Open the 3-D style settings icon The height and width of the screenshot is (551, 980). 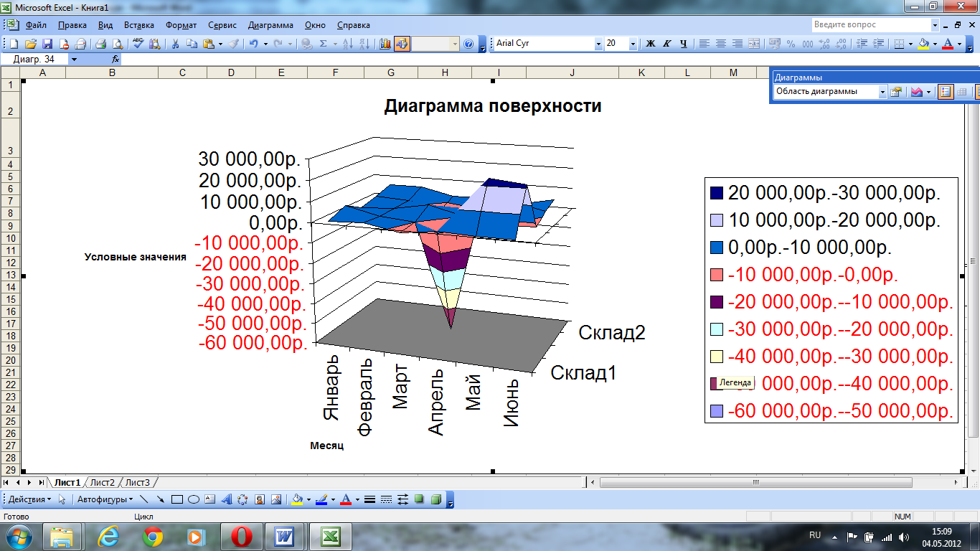435,499
